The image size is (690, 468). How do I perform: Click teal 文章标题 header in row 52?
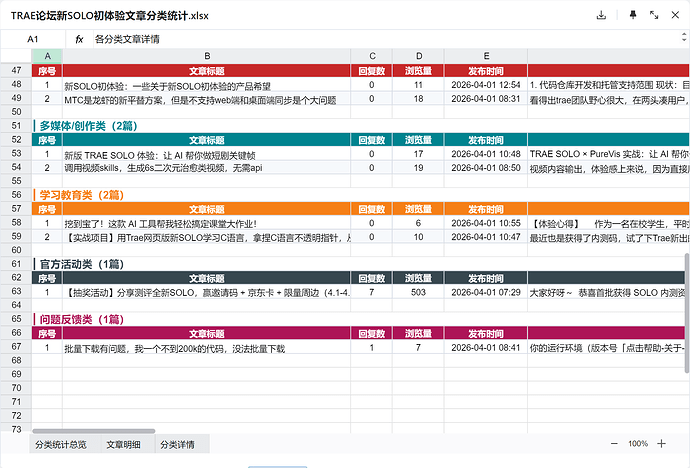(x=207, y=140)
